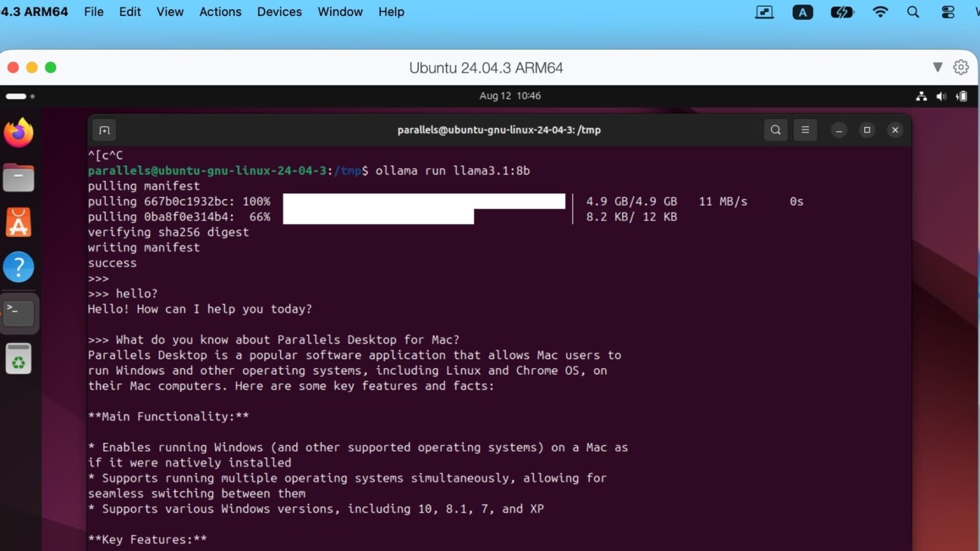Click the 66% layer download progress bar
The image size is (980, 551).
[379, 217]
